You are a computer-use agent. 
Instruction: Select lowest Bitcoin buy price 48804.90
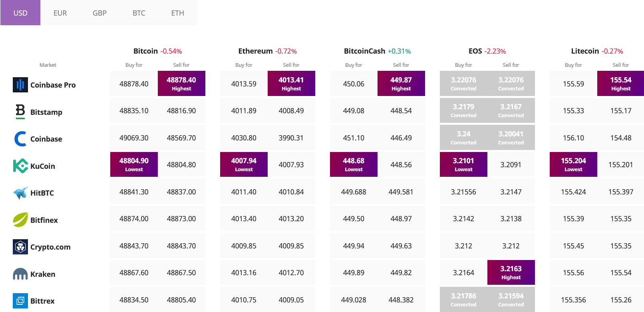pyautogui.click(x=134, y=164)
